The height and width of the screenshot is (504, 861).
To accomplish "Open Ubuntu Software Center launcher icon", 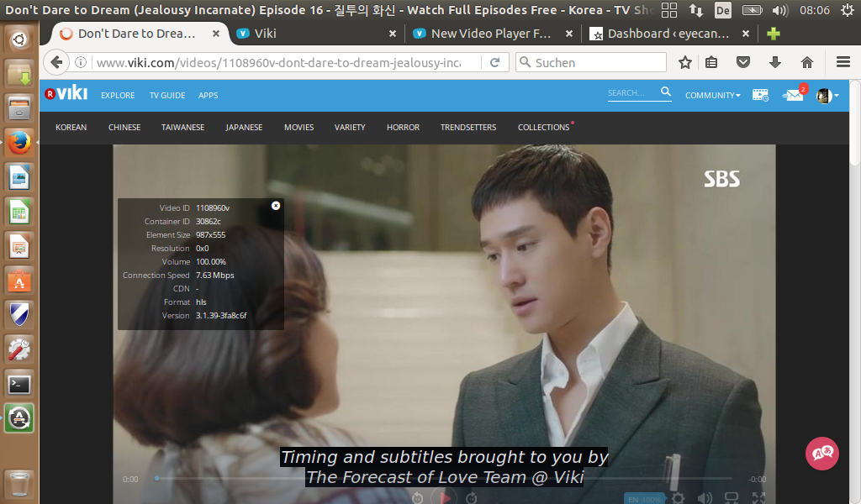I will tap(19, 281).
